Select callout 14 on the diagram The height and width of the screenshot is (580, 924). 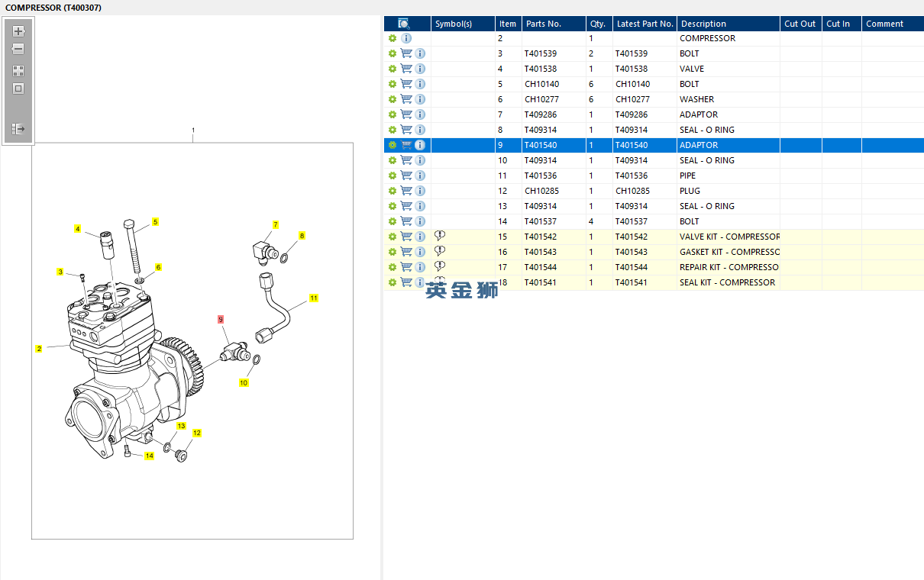(149, 456)
